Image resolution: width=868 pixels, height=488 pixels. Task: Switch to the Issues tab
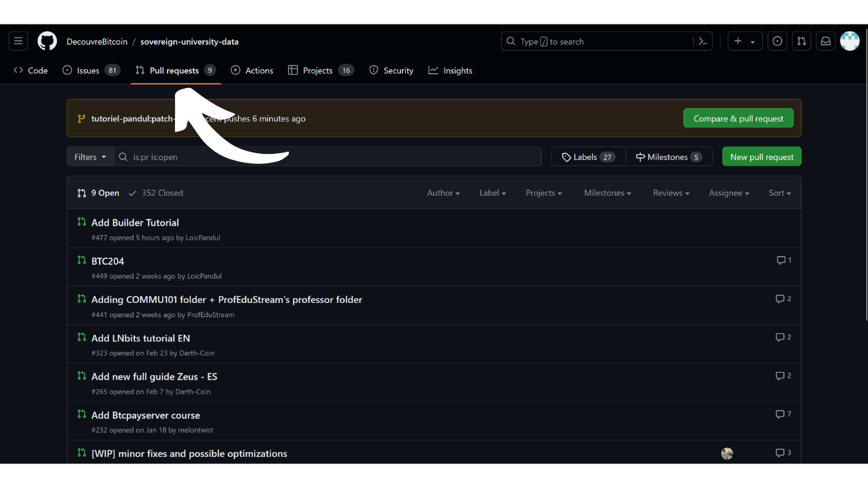tap(91, 70)
